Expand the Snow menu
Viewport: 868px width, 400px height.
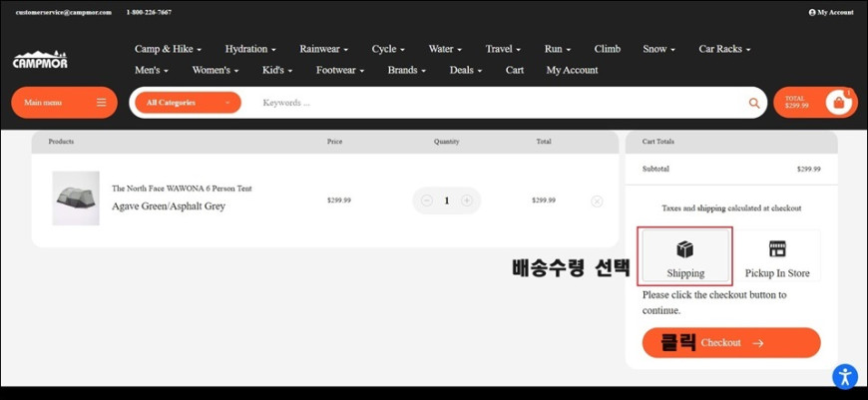[659, 49]
